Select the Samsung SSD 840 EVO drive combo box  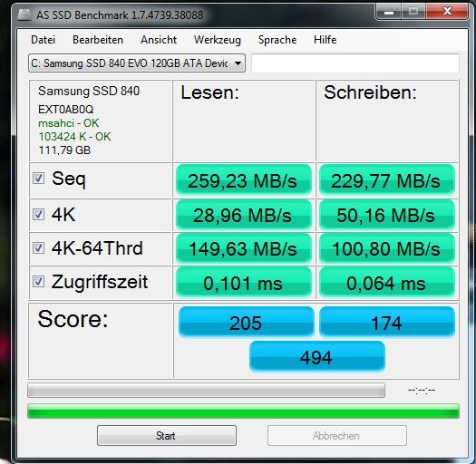coord(137,63)
